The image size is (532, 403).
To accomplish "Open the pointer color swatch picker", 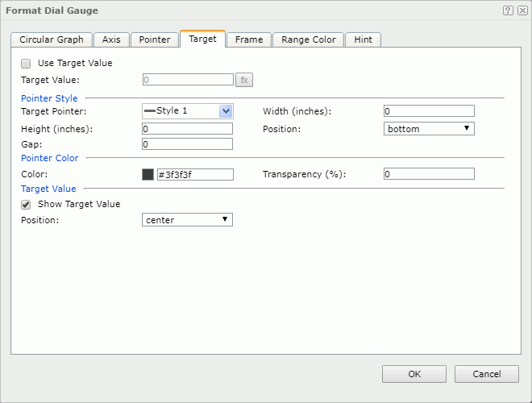I will (x=148, y=174).
